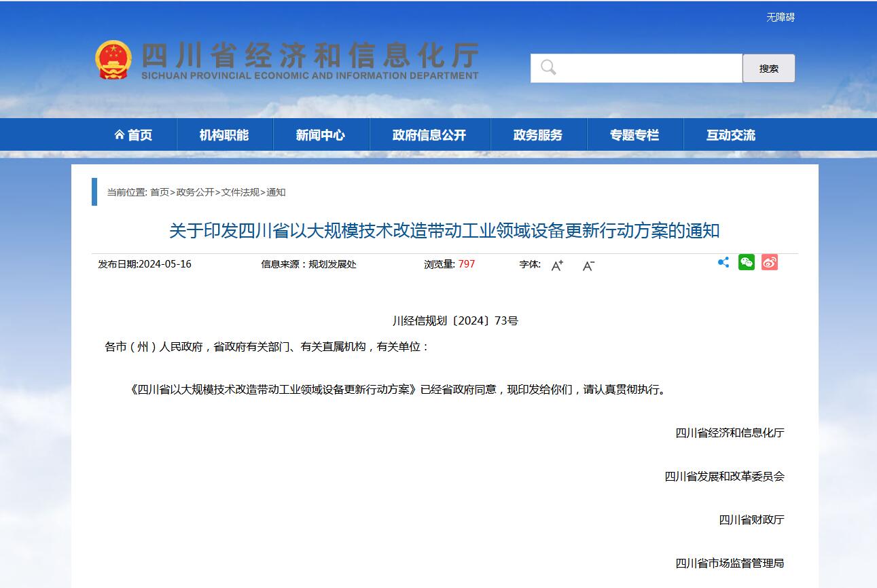Image resolution: width=877 pixels, height=588 pixels.
Task: Click the signature 四川省发展和改革委员会
Action: coord(724,477)
